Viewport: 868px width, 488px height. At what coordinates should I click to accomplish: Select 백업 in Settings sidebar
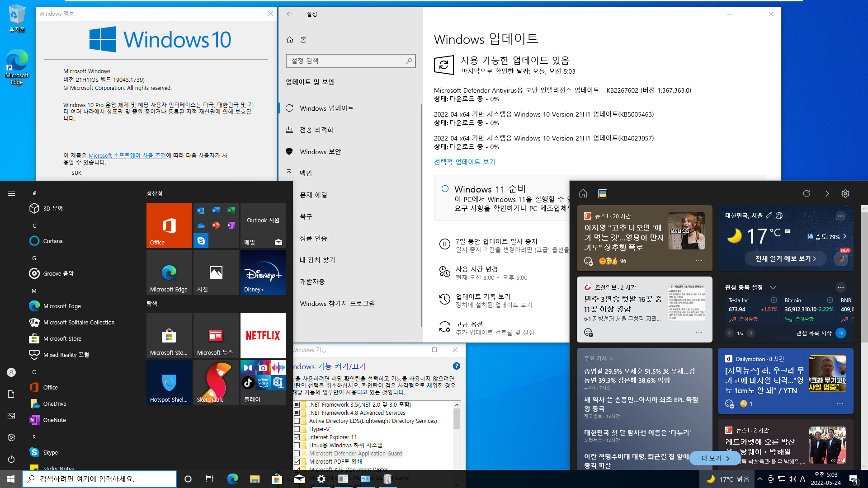tap(350, 173)
